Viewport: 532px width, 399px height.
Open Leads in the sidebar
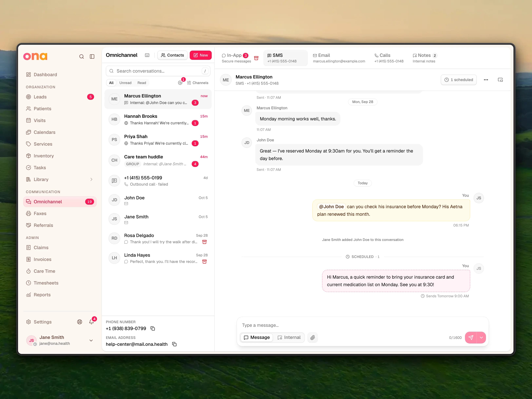(60, 97)
